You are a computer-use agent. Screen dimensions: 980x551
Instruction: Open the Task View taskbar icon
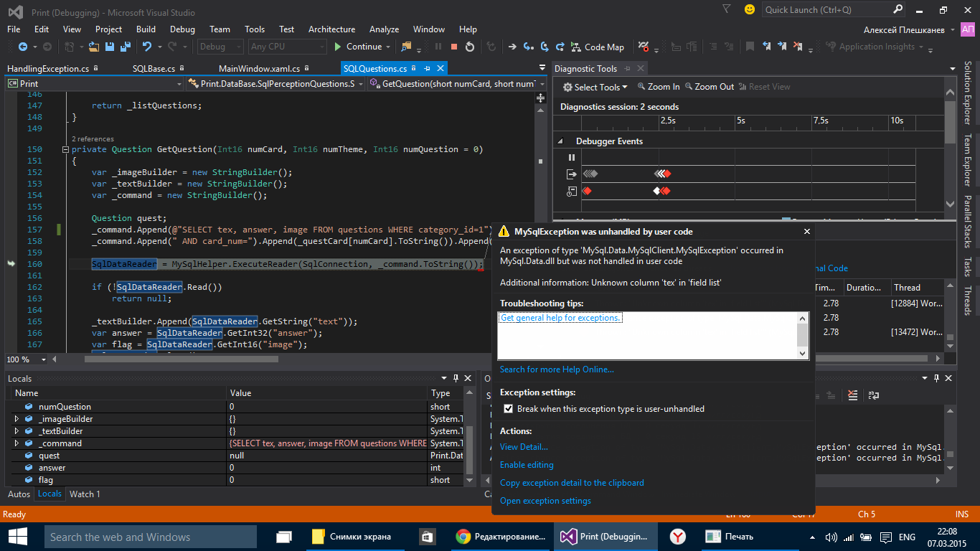click(x=284, y=537)
